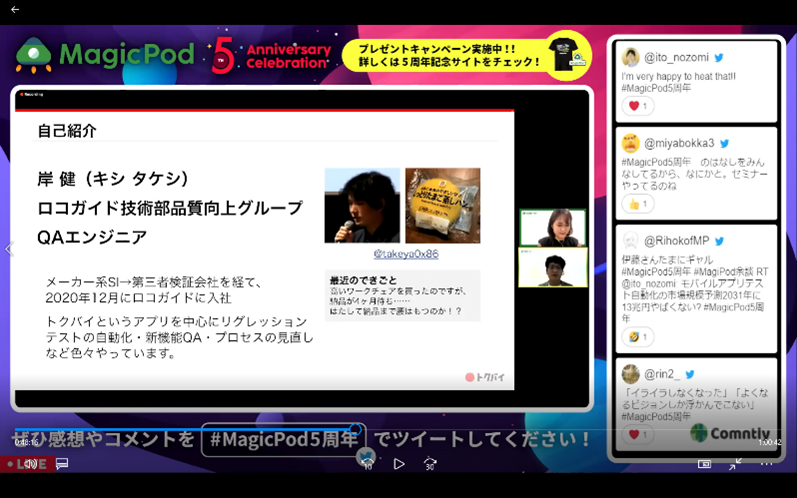This screenshot has width=797, height=498.
Task: Skip back 10 seconds
Action: pos(367,463)
